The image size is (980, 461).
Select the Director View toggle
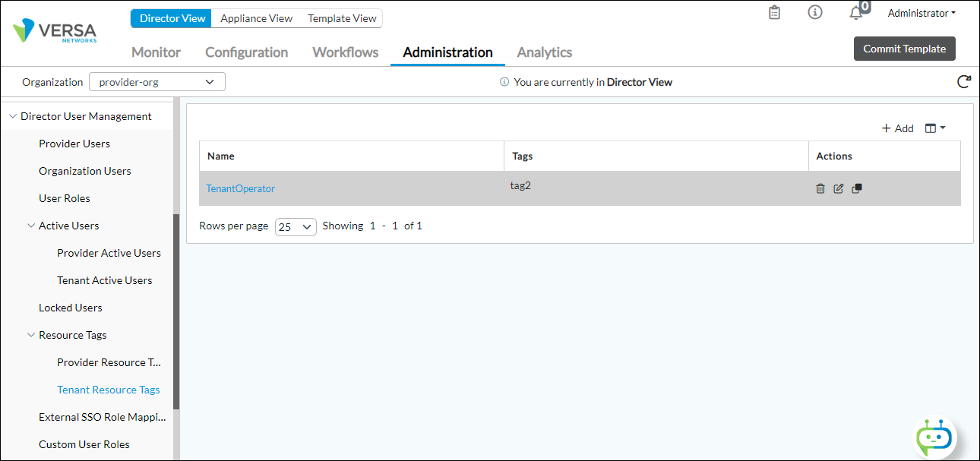tap(172, 18)
